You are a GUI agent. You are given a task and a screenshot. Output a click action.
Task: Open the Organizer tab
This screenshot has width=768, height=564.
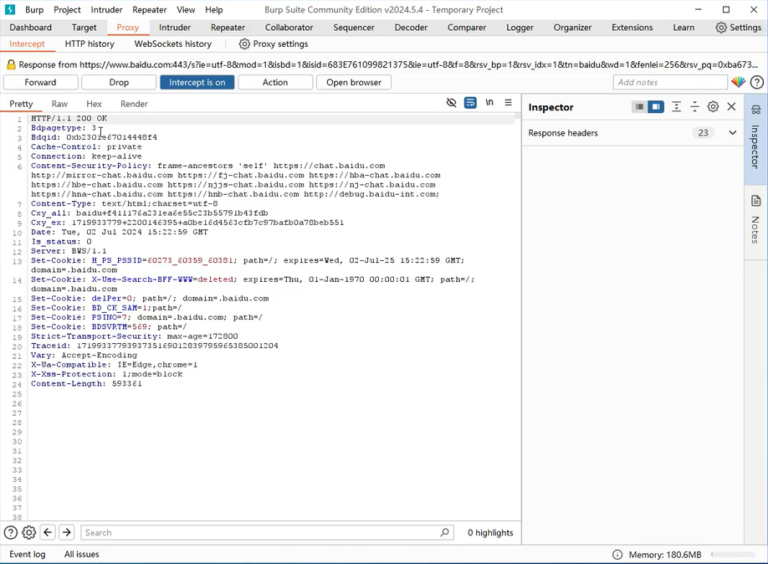coord(573,27)
